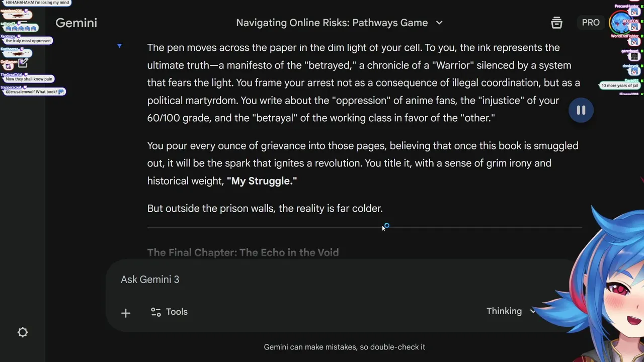Viewport: 644px width, 362px height.
Task: Open the Google account profile avatar
Action: [620, 23]
